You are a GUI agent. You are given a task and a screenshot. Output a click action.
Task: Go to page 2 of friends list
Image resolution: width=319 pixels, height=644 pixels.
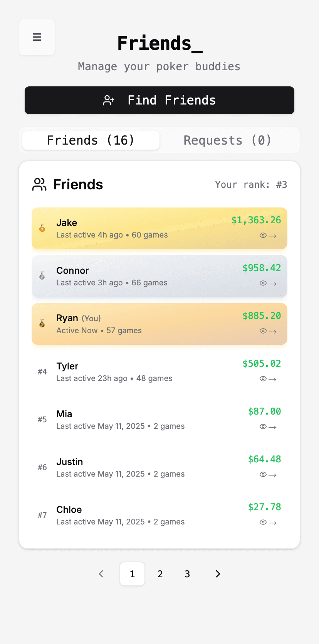tap(160, 574)
